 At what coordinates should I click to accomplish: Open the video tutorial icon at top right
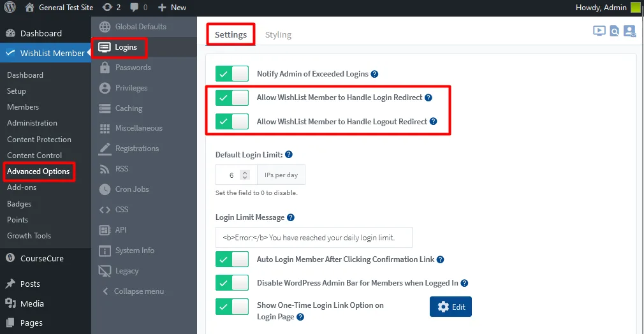point(599,31)
